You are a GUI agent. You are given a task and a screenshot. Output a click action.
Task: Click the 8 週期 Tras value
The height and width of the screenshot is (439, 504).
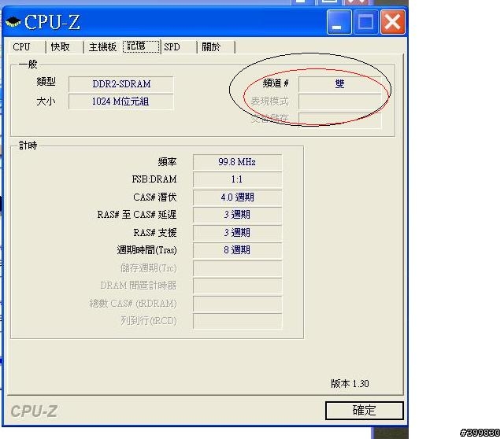(237, 250)
